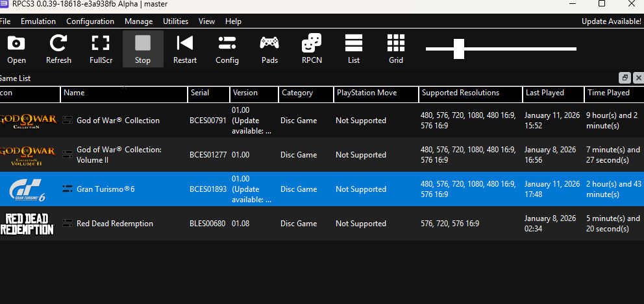Click serial BCES01893
The image size is (644, 304).
pyautogui.click(x=208, y=189)
